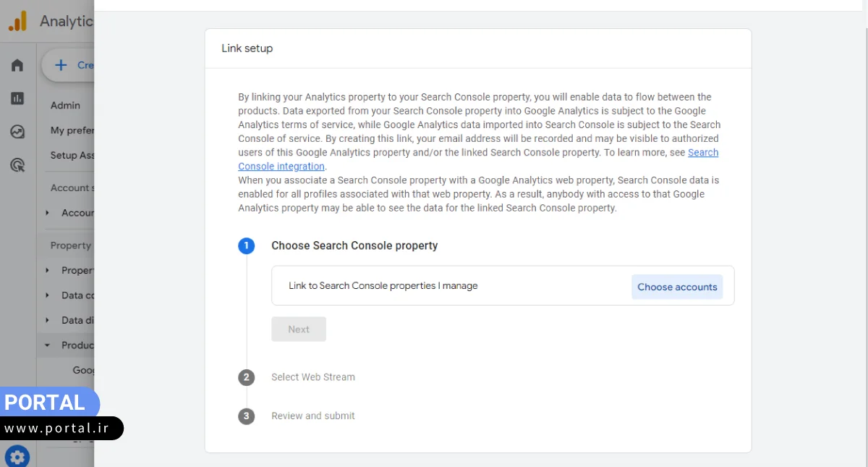Open the Explore icon in sidebar
Screen dimensions: 868x467
[17, 132]
